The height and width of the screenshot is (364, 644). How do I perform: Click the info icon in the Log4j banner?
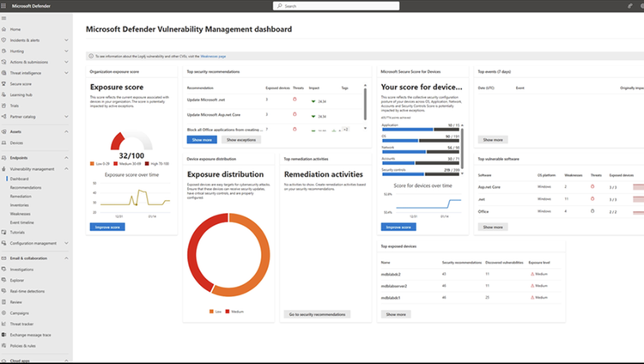[x=91, y=56]
